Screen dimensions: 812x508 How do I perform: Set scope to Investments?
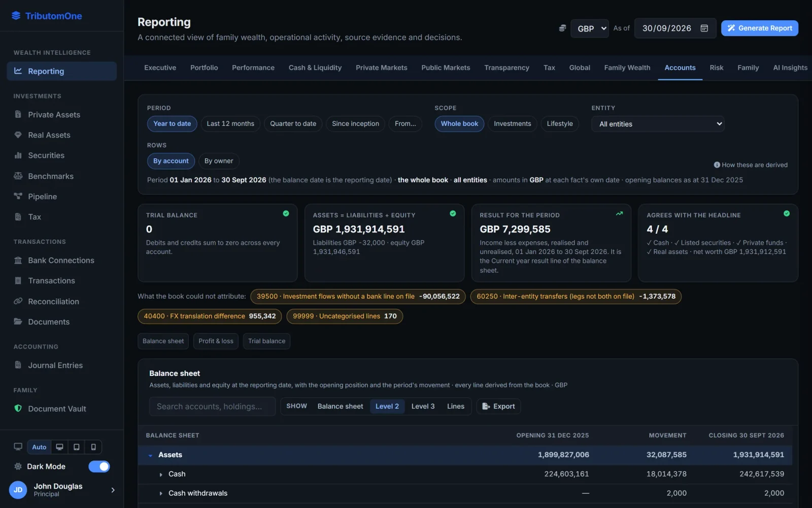[x=512, y=124]
